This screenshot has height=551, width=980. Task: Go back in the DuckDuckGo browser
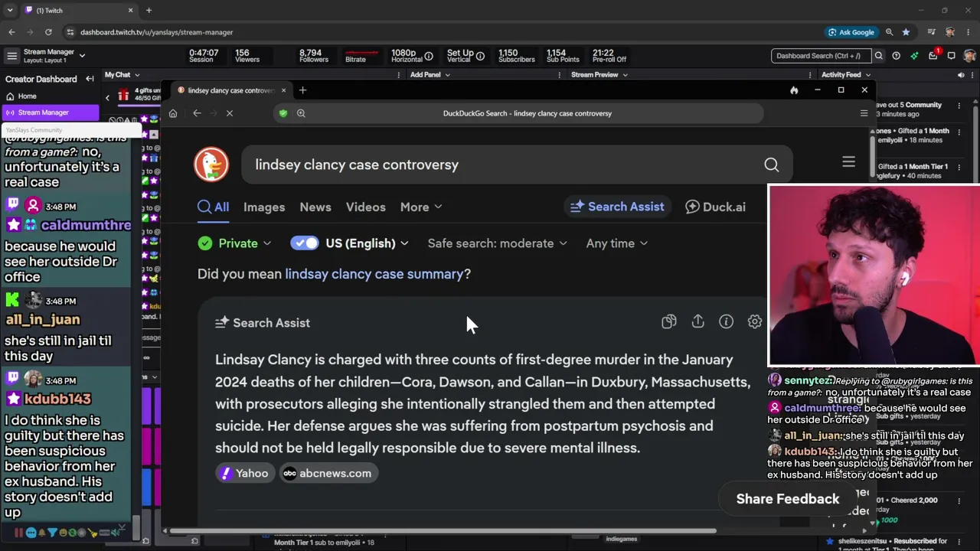197,113
